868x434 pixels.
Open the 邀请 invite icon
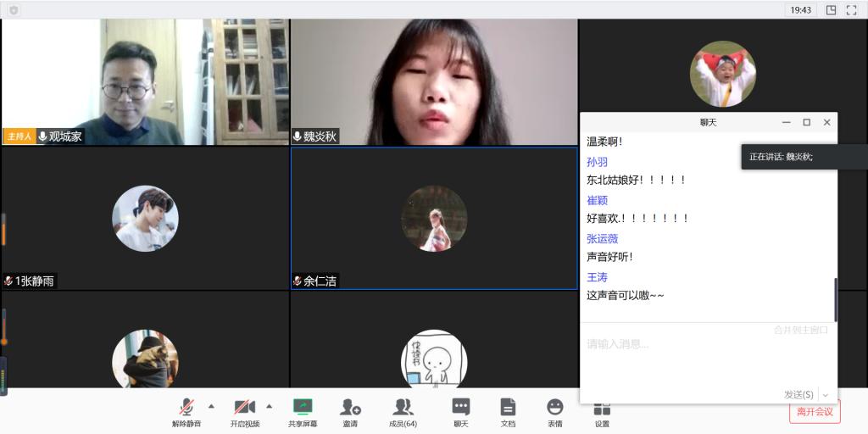[350, 412]
